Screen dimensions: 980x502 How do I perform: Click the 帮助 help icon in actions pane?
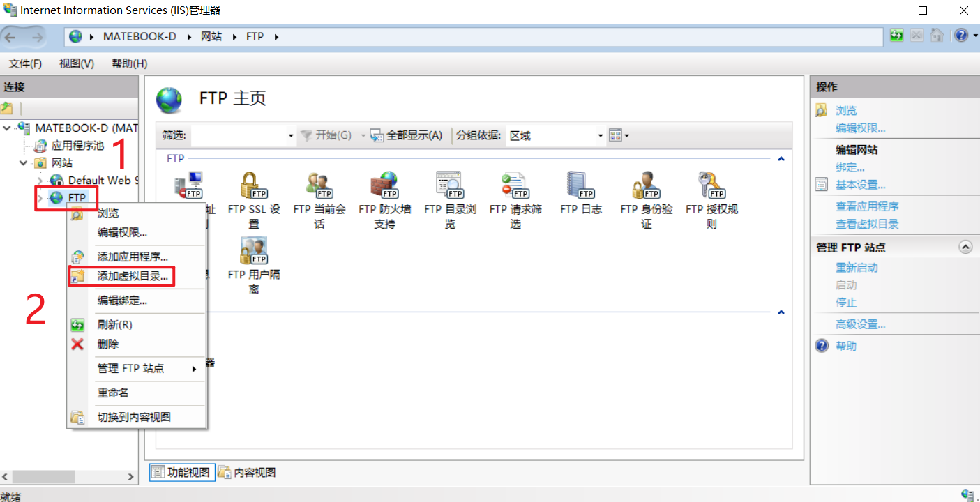pyautogui.click(x=822, y=346)
